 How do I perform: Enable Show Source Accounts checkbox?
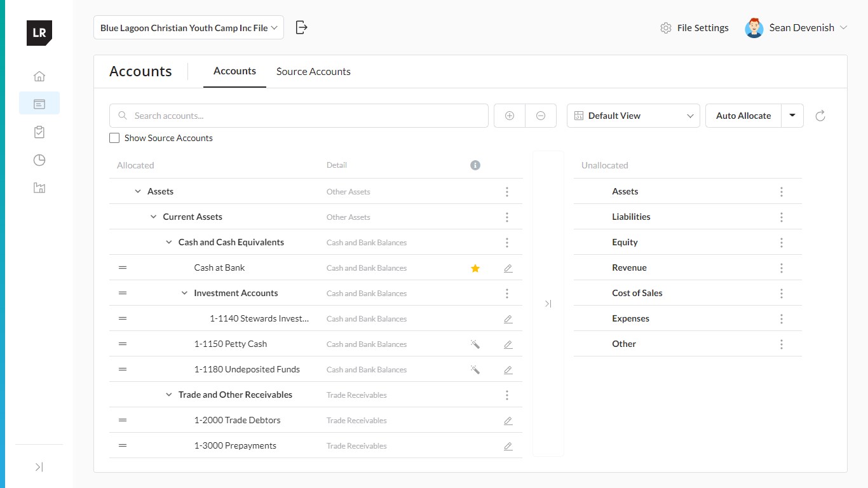[114, 138]
